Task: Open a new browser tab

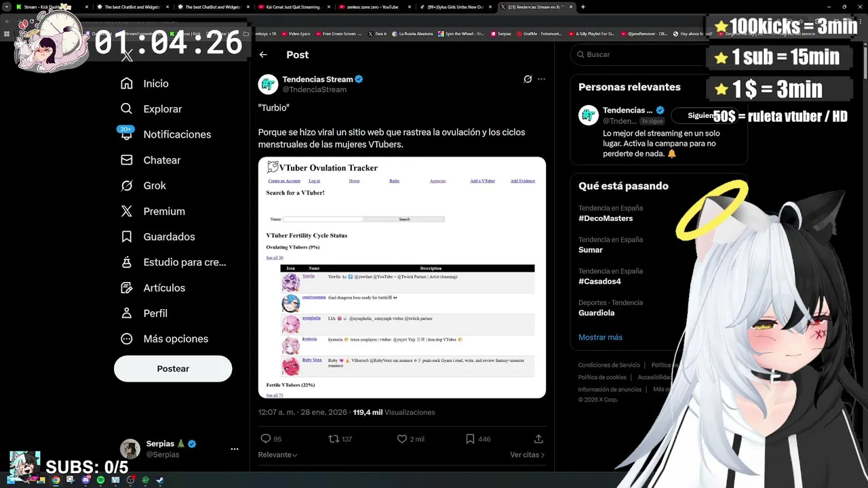Action: 583,7
